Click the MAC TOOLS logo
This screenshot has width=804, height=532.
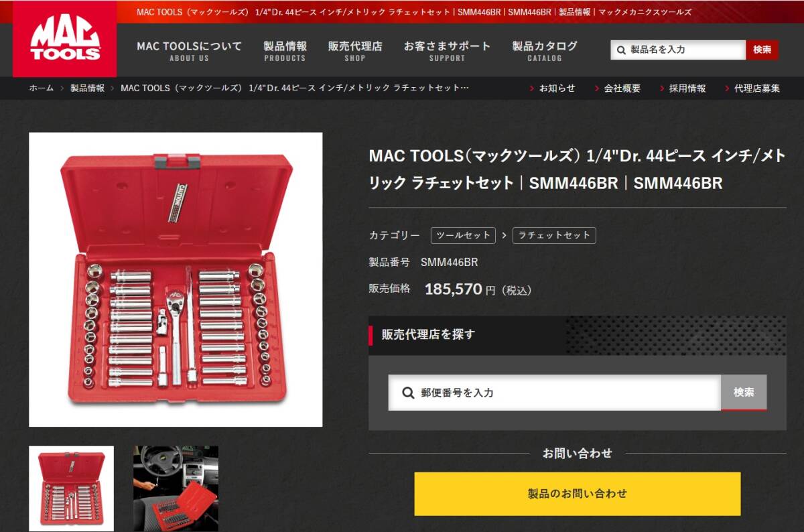[x=64, y=39]
